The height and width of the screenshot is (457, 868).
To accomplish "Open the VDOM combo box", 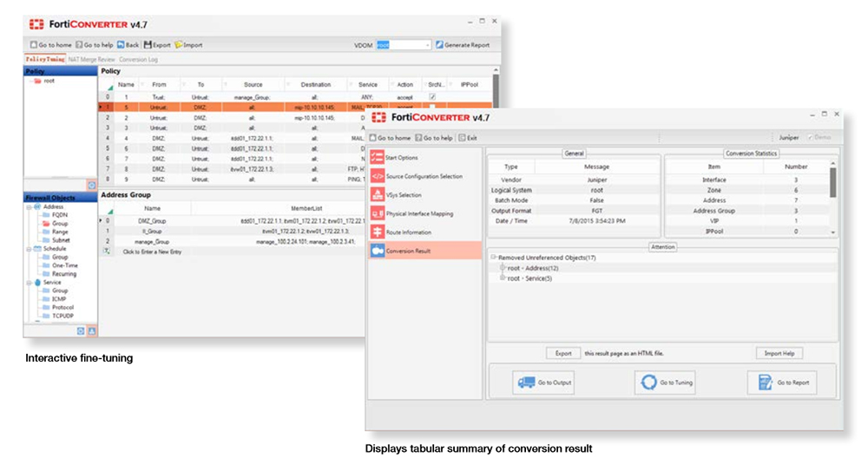I will [404, 45].
